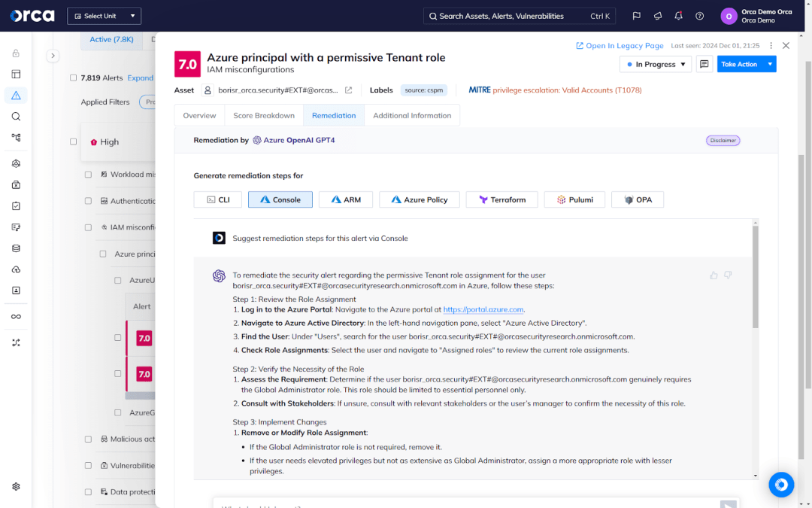Open the lock icon in left sidebar
Viewport: 812px width, 508px height.
[x=16, y=53]
